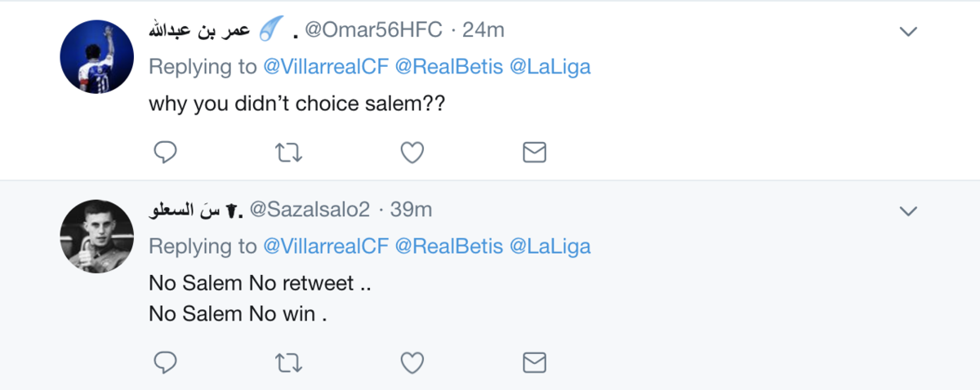Like the 'No Salem No retweet' tweet

(413, 362)
